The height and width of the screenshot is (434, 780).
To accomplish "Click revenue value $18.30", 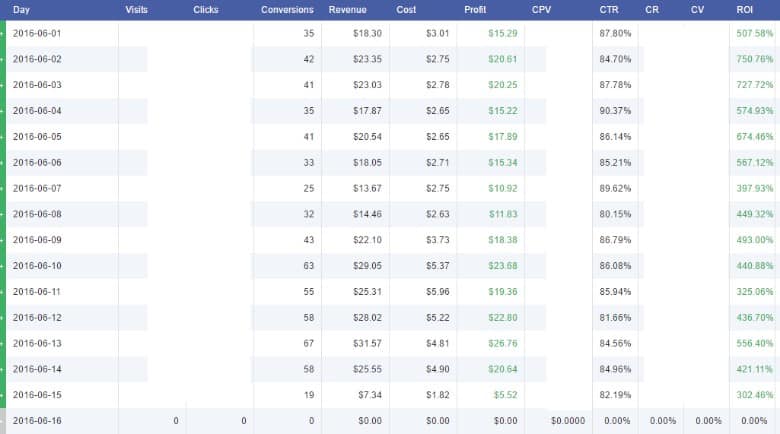I will tap(368, 33).
